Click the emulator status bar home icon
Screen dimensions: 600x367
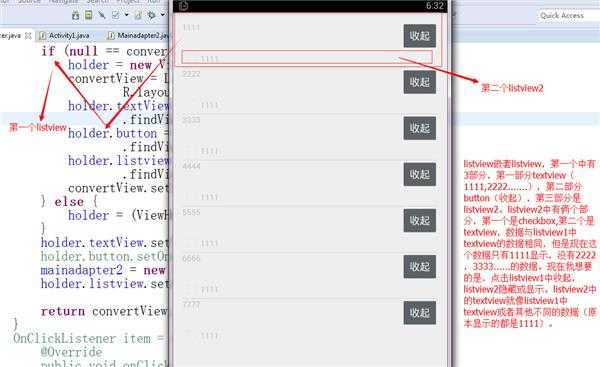tap(184, 5)
